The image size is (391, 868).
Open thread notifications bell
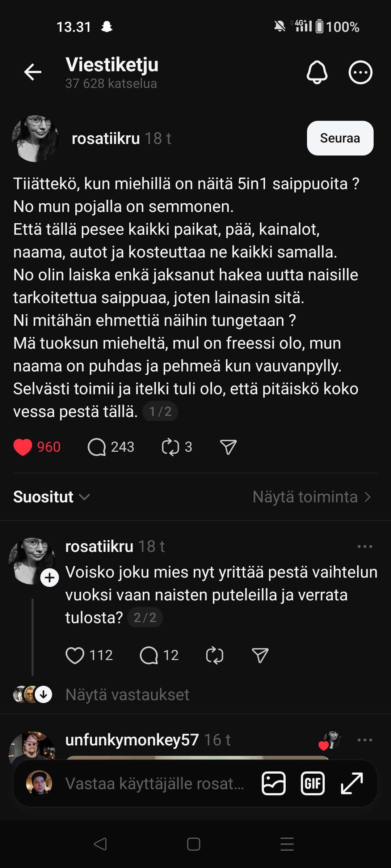[x=317, y=72]
